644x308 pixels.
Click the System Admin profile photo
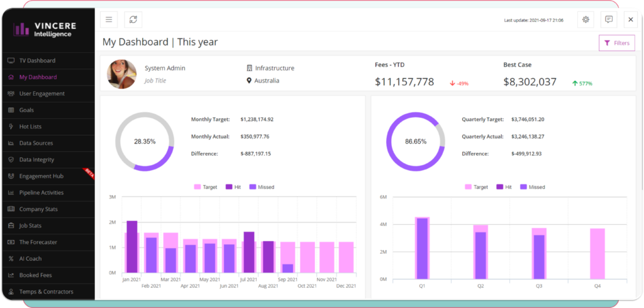[x=121, y=74]
